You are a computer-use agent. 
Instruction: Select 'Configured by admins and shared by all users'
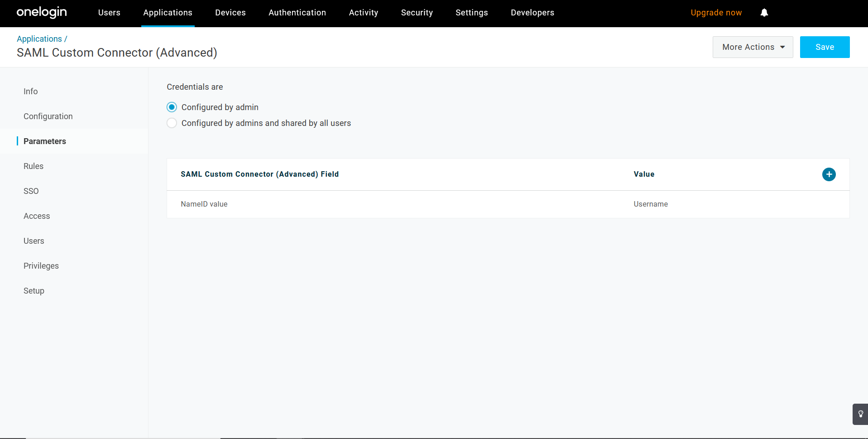[x=172, y=123]
